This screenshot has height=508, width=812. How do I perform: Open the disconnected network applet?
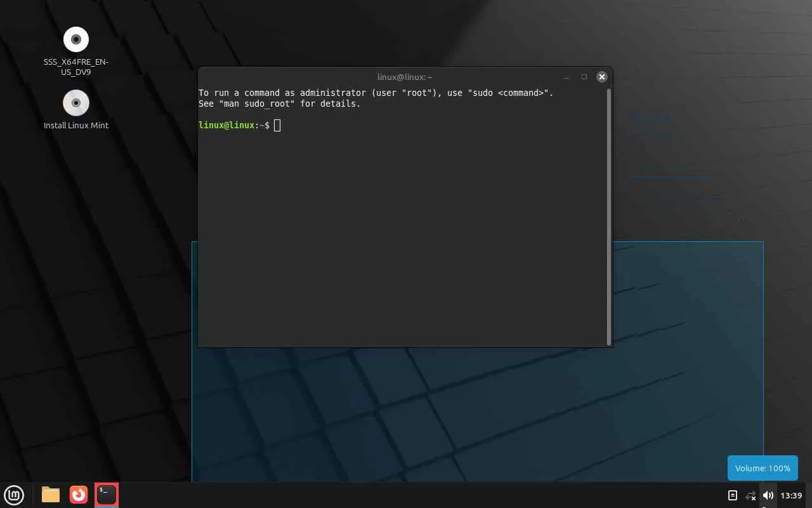pyautogui.click(x=750, y=495)
